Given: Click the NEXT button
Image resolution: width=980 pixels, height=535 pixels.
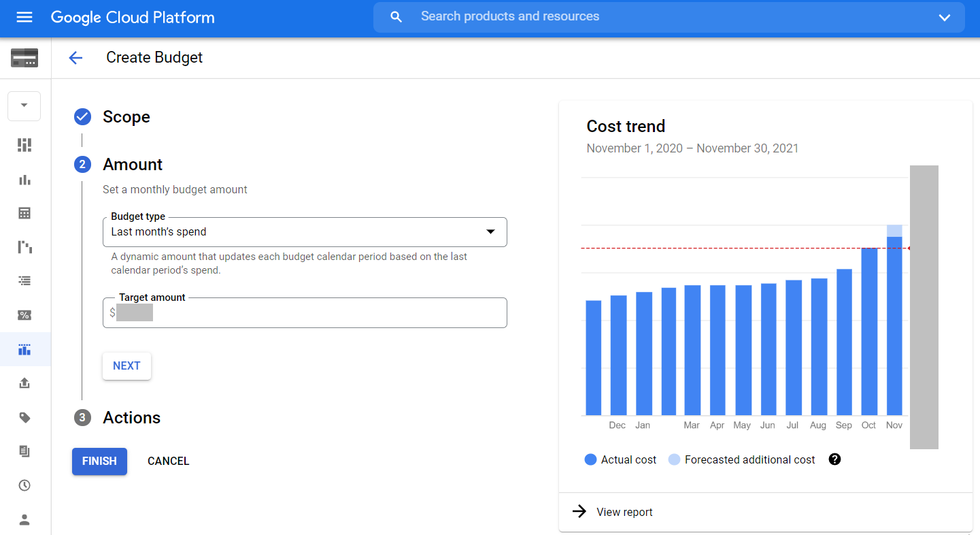Looking at the screenshot, I should (x=126, y=366).
